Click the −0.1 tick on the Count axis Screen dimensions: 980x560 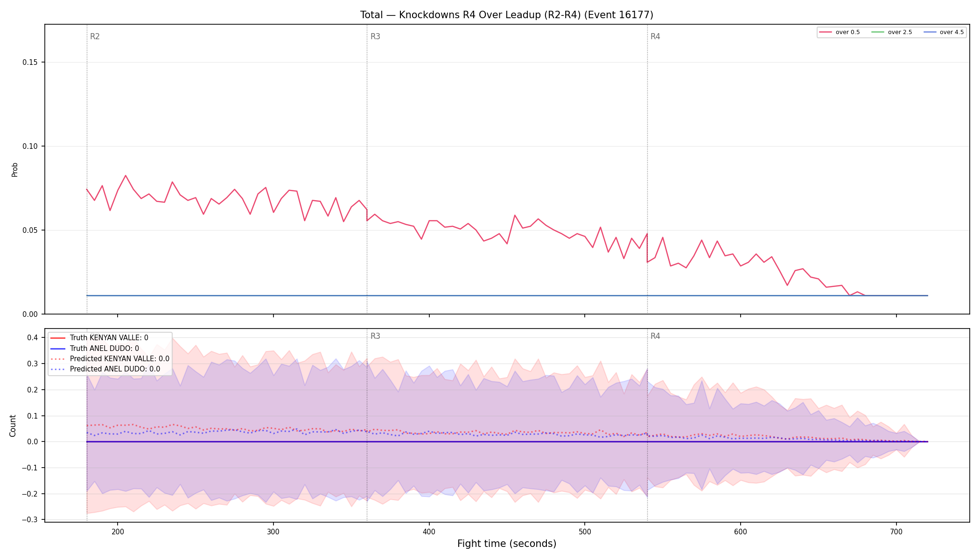point(30,468)
